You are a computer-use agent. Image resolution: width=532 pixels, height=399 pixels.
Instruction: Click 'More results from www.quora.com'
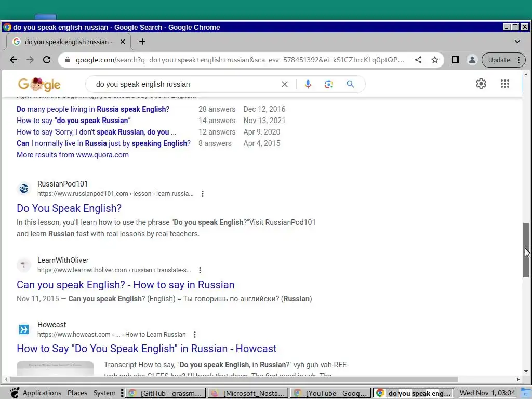point(73,155)
